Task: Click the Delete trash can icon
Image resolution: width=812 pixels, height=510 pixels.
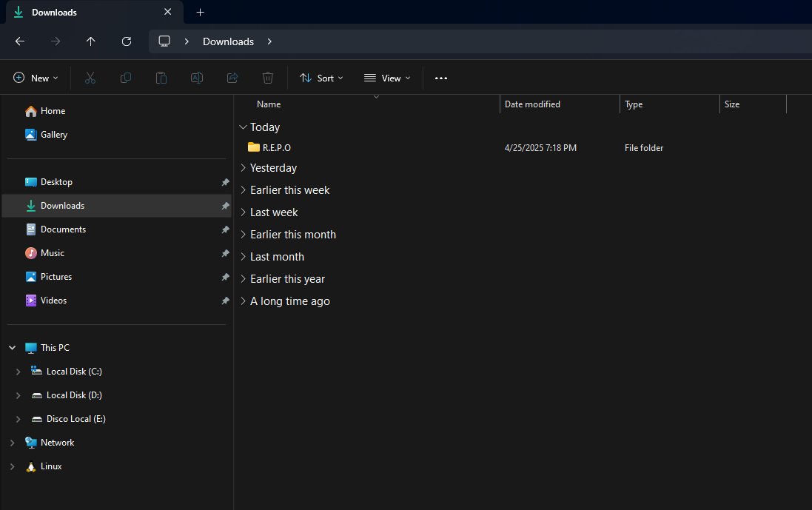Action: point(268,78)
